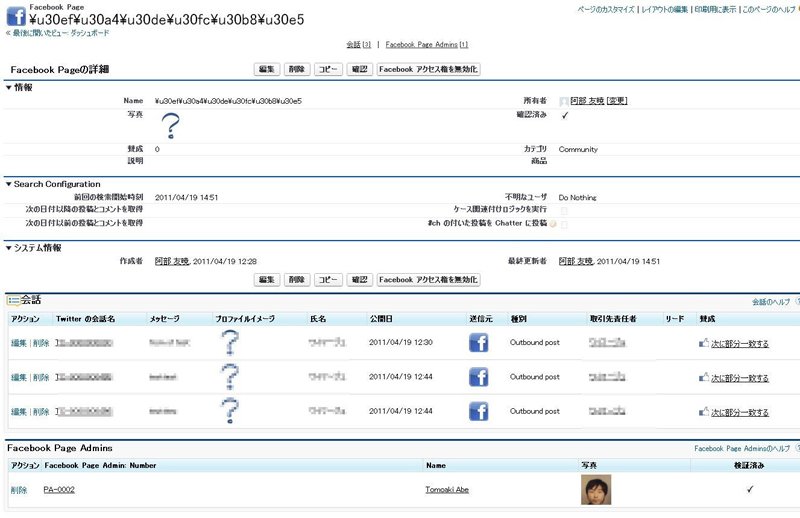
Task: Click the Facebook source icon in the 12:30 row
Action: click(x=478, y=342)
